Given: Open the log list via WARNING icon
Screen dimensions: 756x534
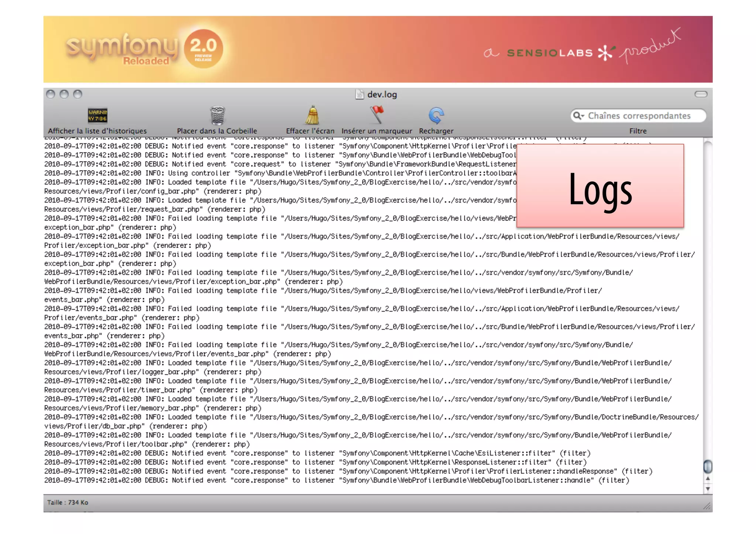Looking at the screenshot, I should [x=97, y=116].
